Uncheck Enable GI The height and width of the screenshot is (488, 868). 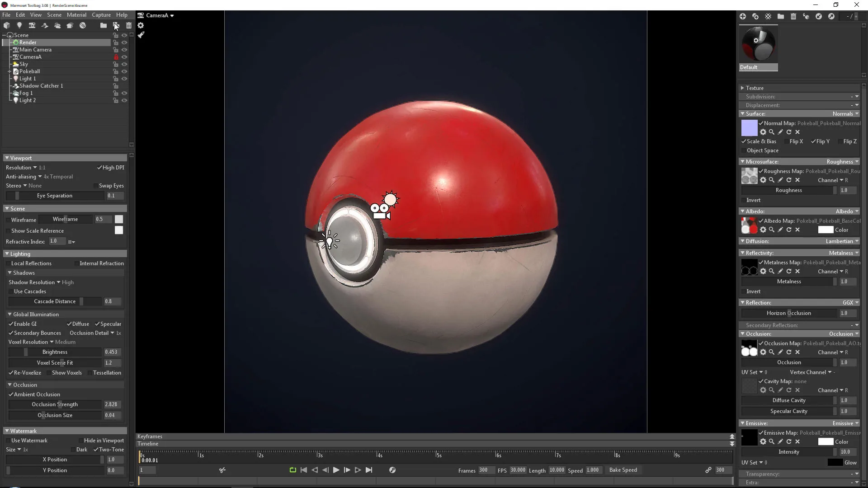[11, 324]
